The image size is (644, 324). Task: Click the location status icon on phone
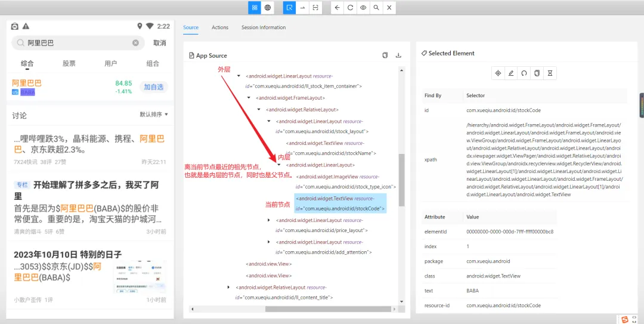[x=140, y=26]
